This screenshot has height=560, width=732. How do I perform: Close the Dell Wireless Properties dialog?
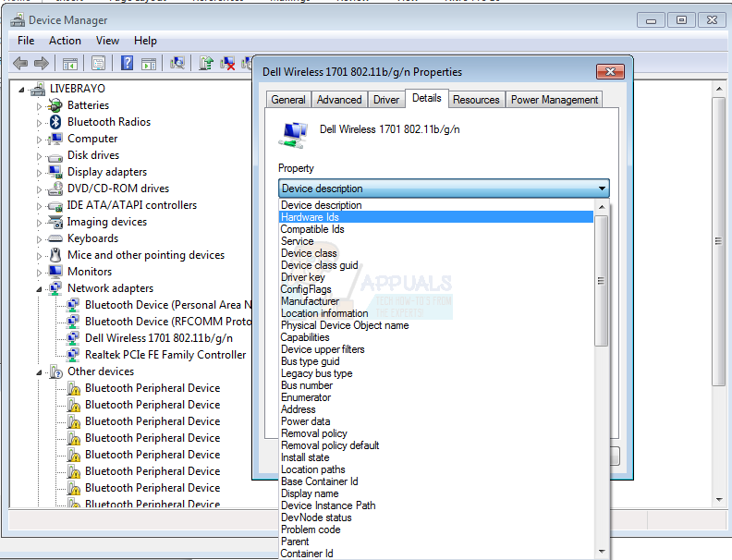[x=610, y=71]
